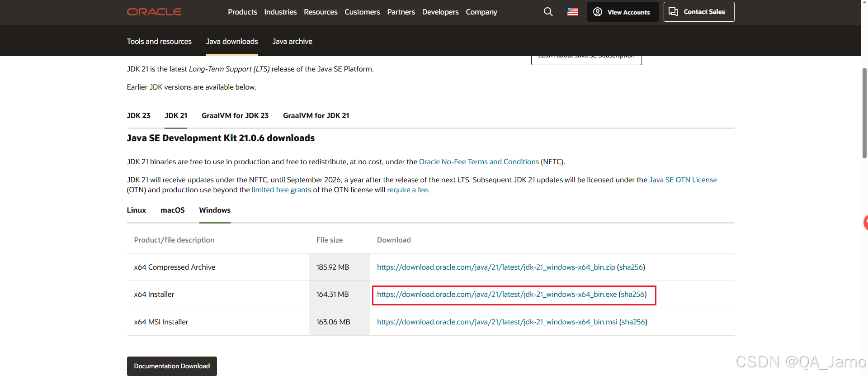Select the Linux platform tab

pos(137,210)
